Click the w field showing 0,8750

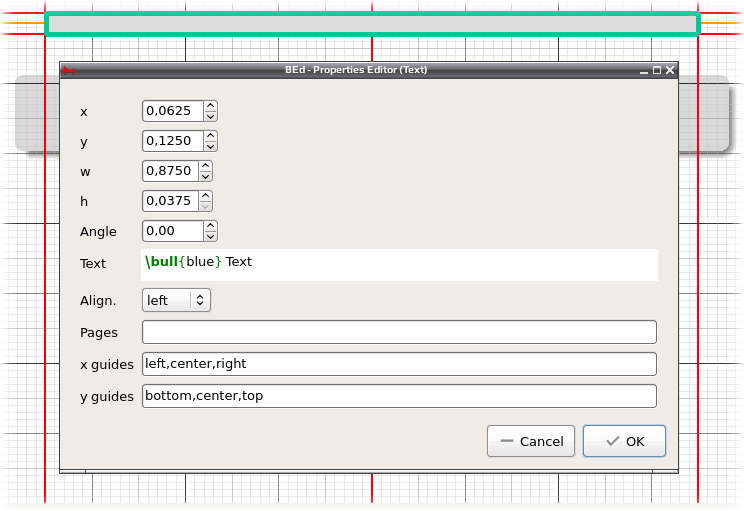click(x=171, y=171)
